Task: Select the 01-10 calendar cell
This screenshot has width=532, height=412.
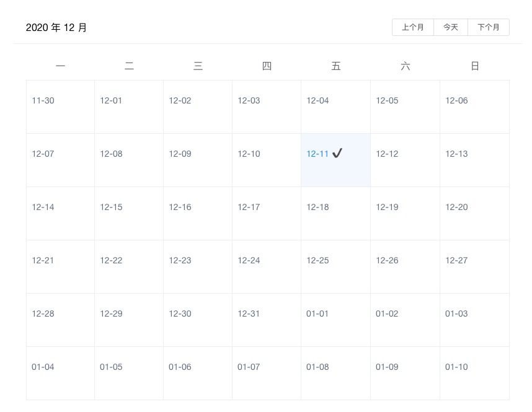Action: pyautogui.click(x=475, y=373)
